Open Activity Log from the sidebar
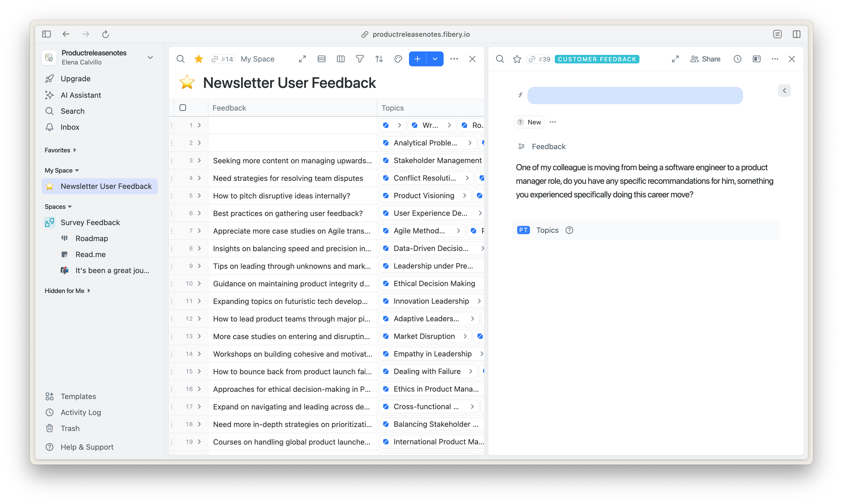 pos(80,412)
